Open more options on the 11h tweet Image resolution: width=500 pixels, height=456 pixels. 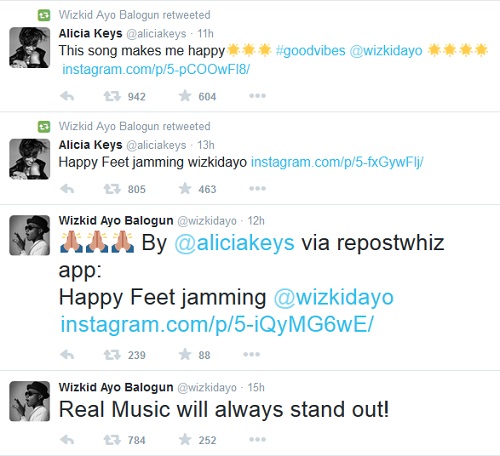(257, 96)
